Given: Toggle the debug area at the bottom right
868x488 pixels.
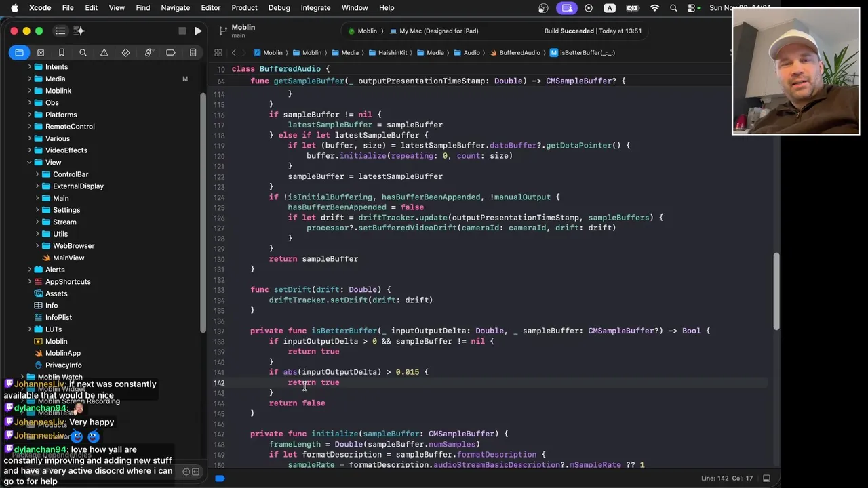Looking at the screenshot, I should coord(766,478).
